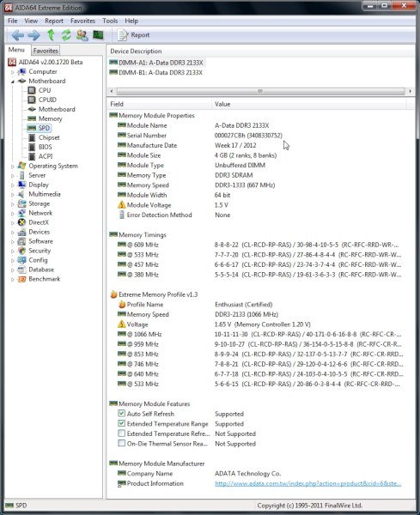Click the DirectX icon in tree
Screen dimensions: 420x515
[x=21, y=222]
